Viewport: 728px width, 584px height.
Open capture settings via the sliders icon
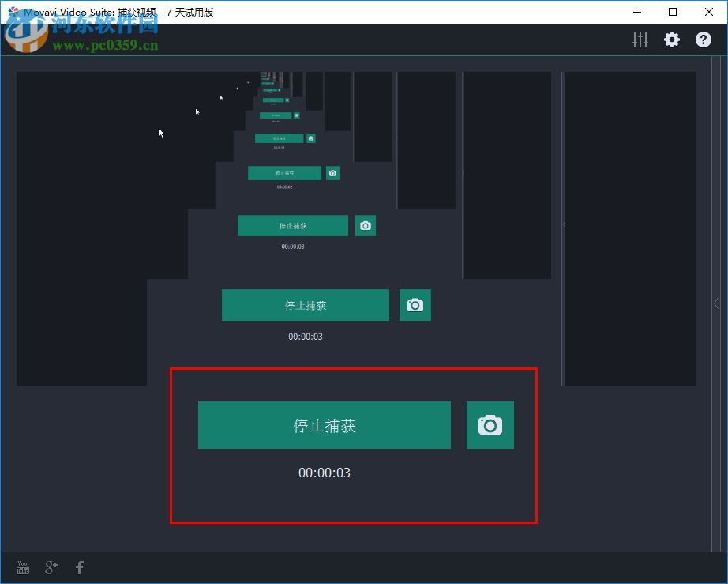click(640, 39)
